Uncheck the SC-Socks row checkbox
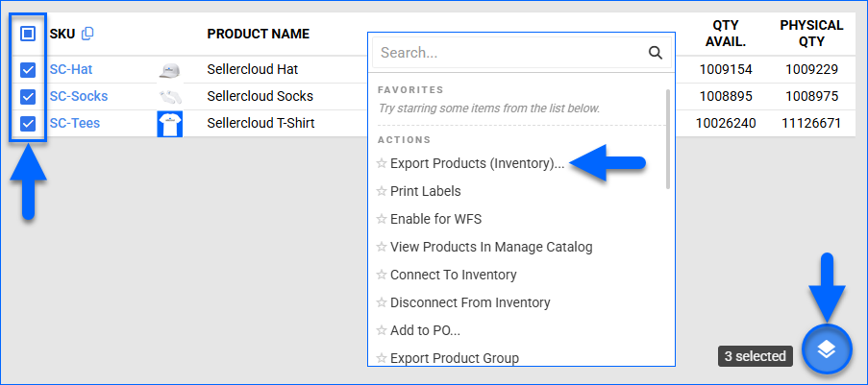 tap(28, 96)
